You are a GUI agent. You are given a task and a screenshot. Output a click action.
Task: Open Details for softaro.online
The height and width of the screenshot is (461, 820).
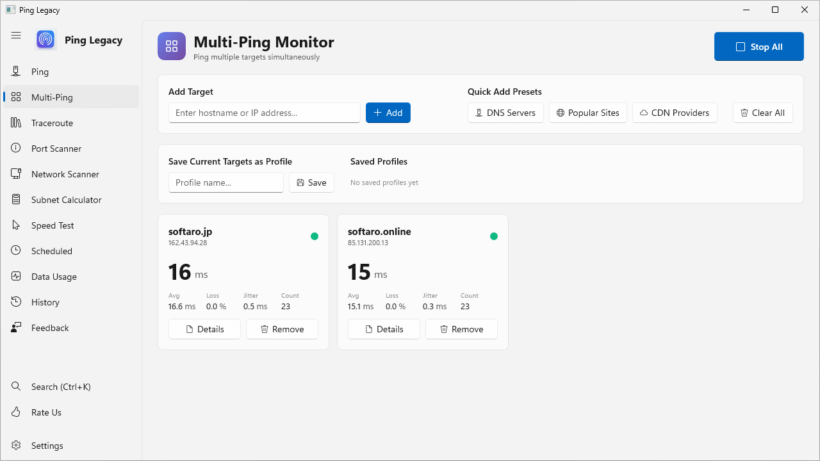pyautogui.click(x=384, y=329)
